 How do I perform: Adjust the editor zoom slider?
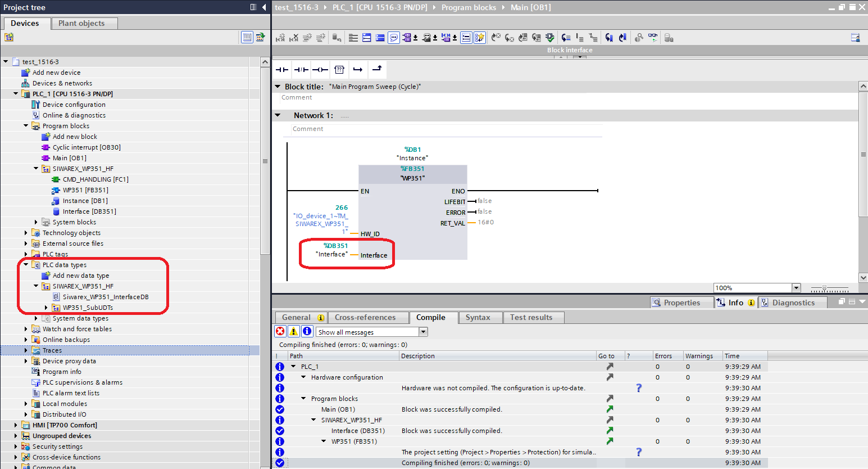tap(824, 288)
